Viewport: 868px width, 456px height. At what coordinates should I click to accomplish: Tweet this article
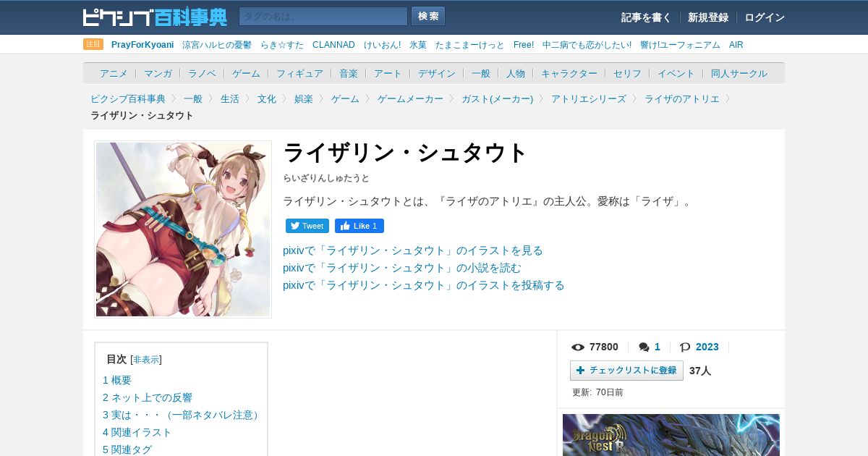coord(307,226)
